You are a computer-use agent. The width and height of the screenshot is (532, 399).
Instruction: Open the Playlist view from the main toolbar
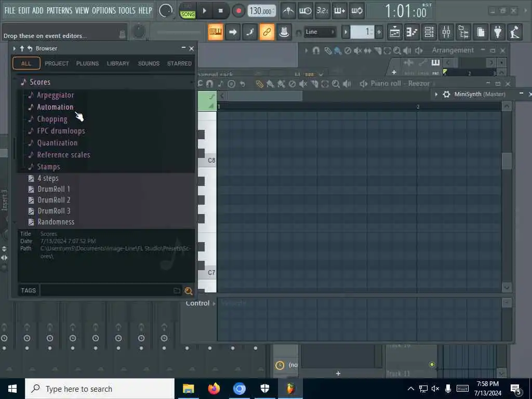point(395,32)
